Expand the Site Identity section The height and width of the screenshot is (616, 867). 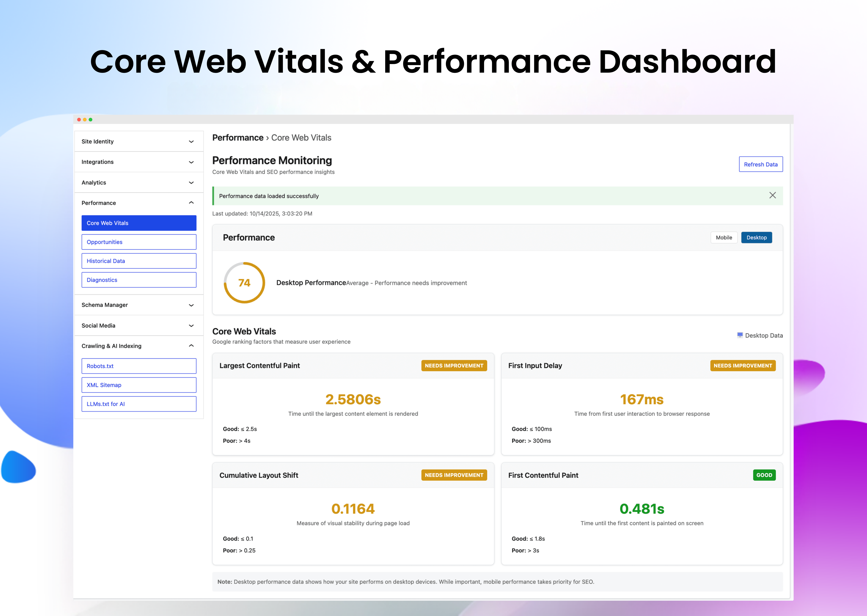coord(138,141)
